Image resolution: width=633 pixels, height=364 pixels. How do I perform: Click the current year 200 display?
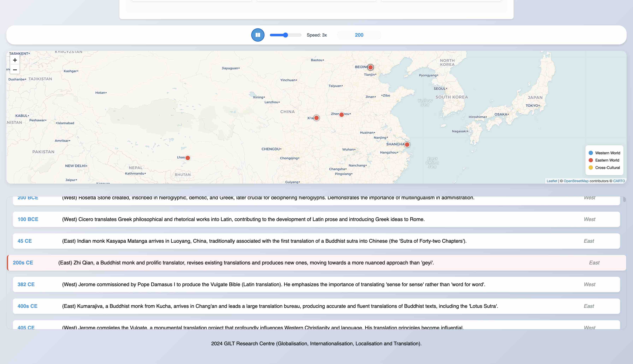click(359, 35)
